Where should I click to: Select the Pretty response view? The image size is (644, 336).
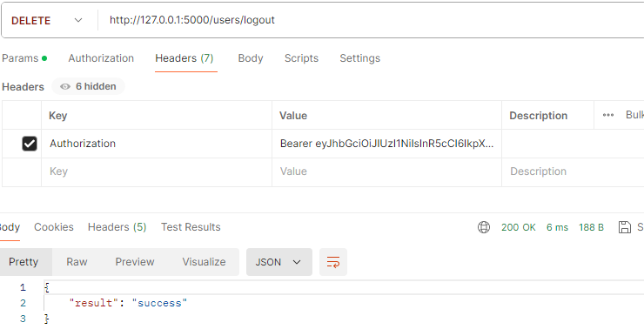(x=23, y=262)
